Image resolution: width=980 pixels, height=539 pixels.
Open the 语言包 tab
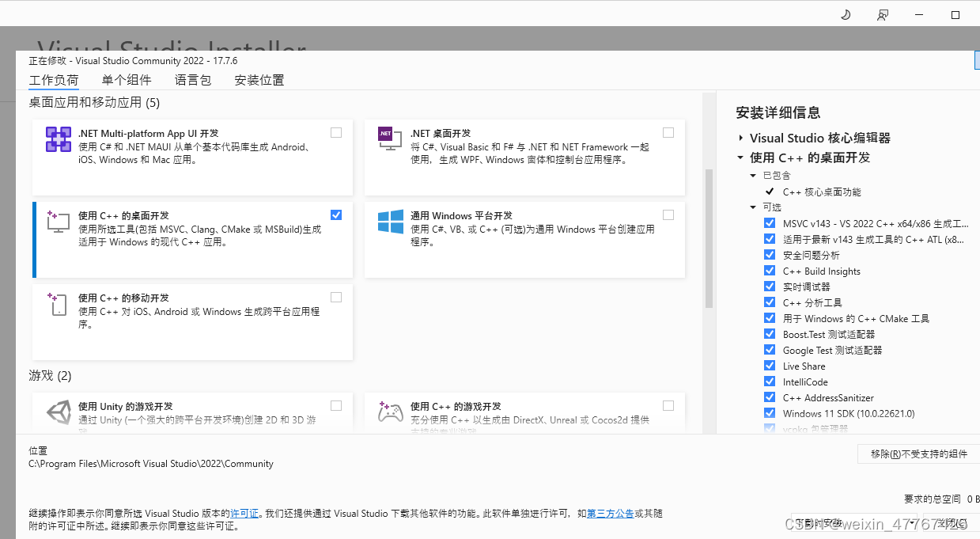(192, 80)
